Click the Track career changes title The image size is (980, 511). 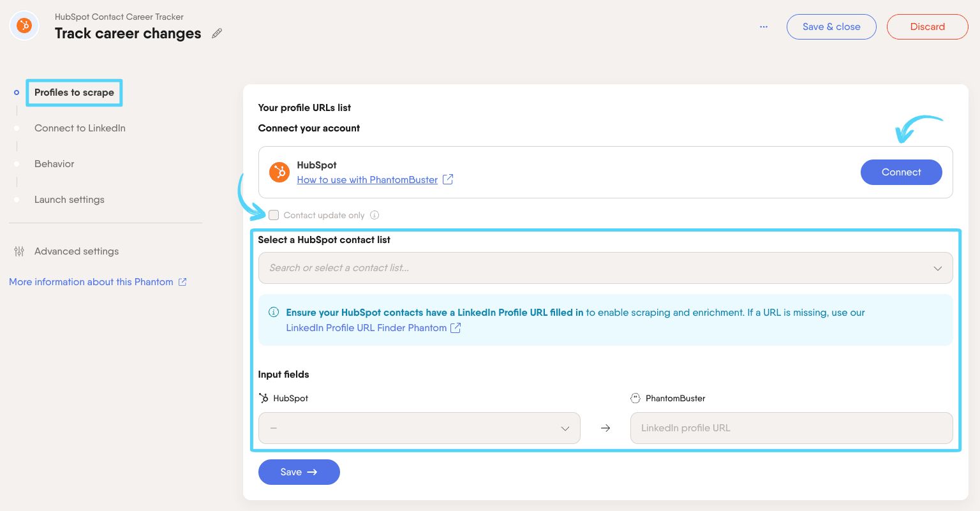pos(128,33)
